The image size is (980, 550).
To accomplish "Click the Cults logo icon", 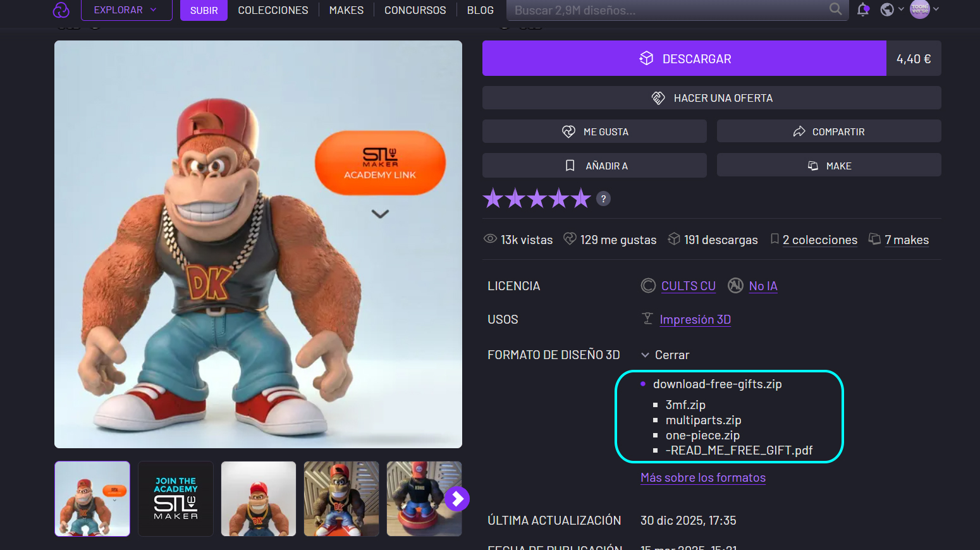I will click(61, 10).
